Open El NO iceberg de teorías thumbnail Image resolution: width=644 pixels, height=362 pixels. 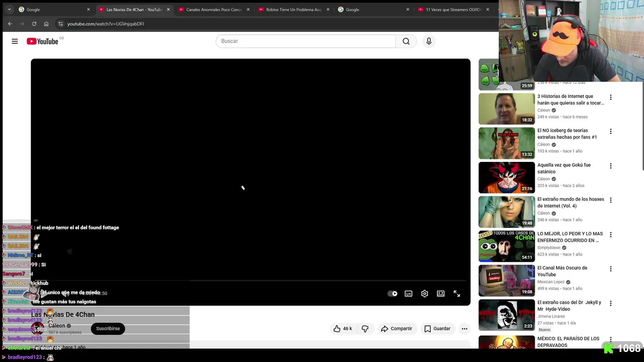[x=507, y=143]
